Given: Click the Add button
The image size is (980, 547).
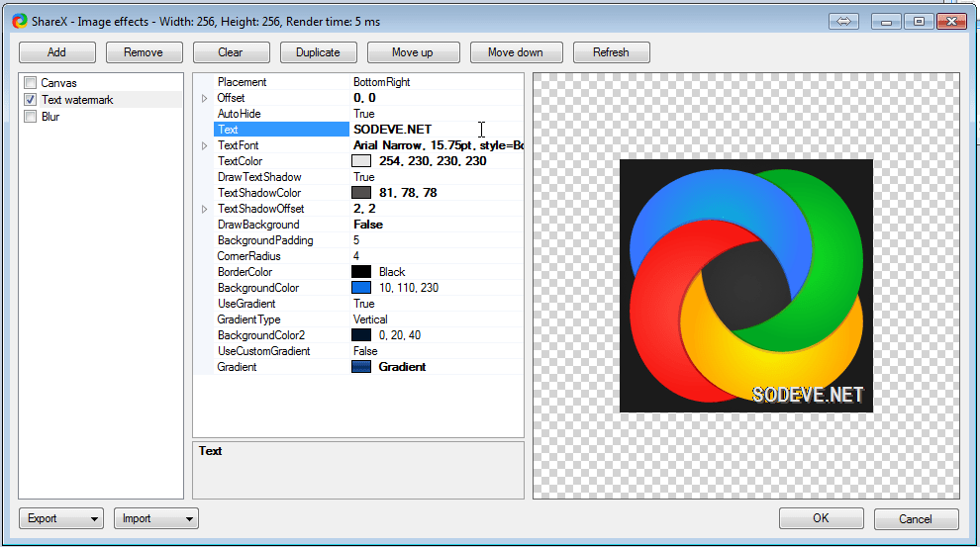Looking at the screenshot, I should [x=56, y=52].
